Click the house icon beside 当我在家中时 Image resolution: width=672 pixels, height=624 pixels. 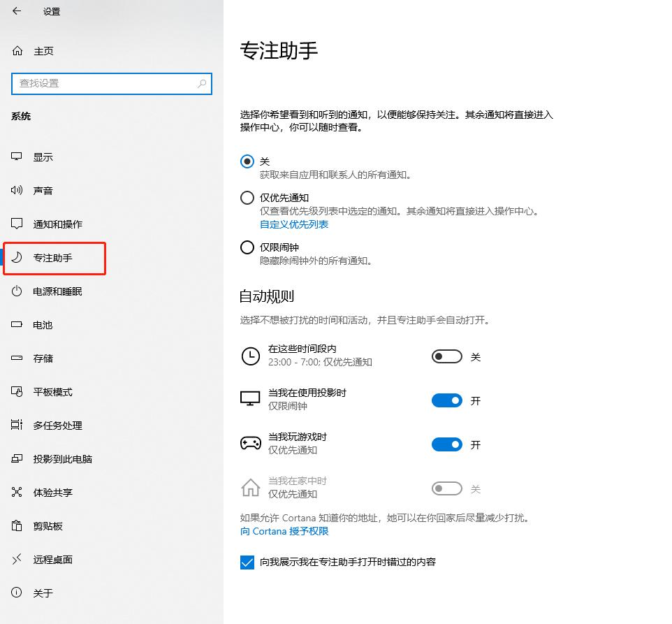point(250,487)
